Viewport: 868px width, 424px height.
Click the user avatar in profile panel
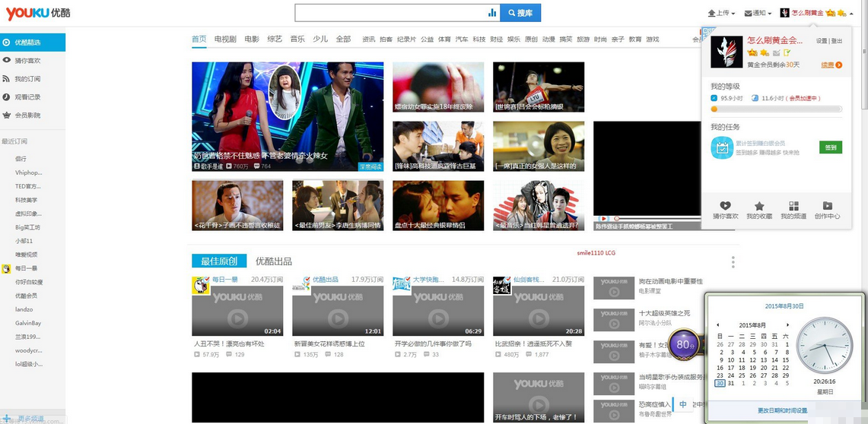727,52
